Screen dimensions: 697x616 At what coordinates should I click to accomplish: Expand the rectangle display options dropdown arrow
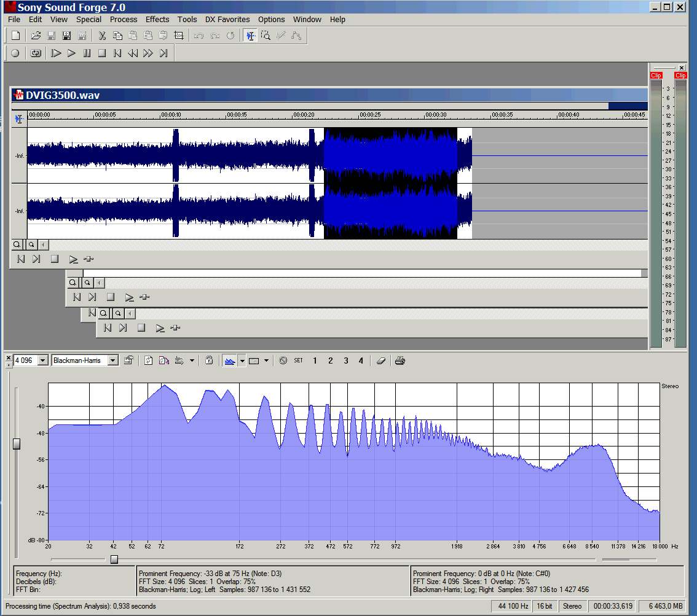(266, 361)
